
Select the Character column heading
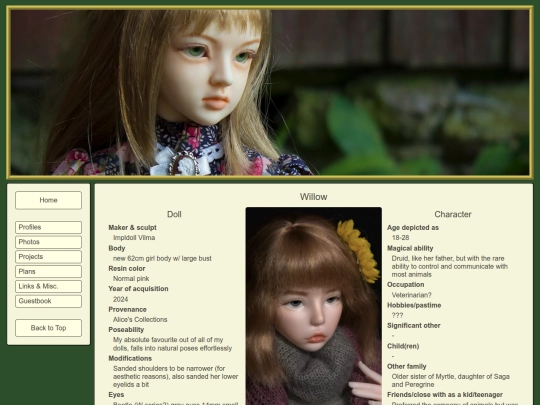[453, 214]
